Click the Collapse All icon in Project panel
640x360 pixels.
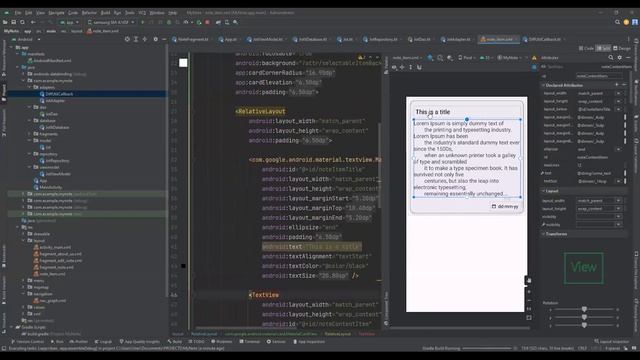(x=144, y=39)
